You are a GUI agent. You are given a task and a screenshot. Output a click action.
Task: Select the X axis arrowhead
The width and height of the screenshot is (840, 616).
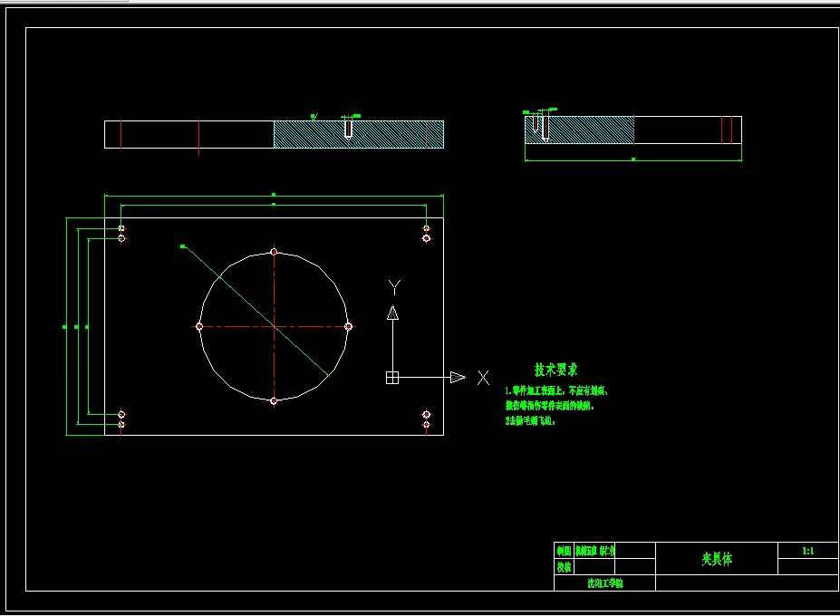[x=458, y=378]
